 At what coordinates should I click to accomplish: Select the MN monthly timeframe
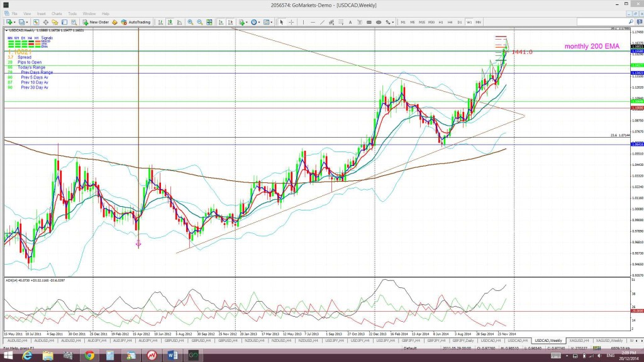coord(479,22)
